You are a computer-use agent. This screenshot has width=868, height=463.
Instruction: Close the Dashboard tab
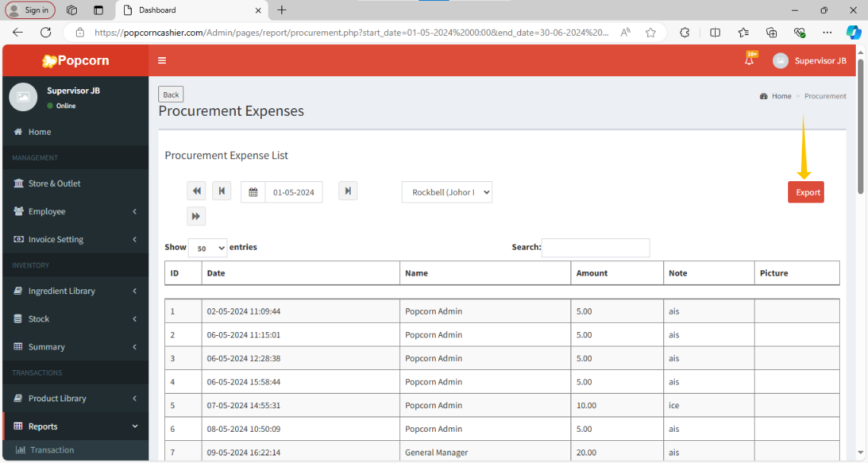point(258,11)
